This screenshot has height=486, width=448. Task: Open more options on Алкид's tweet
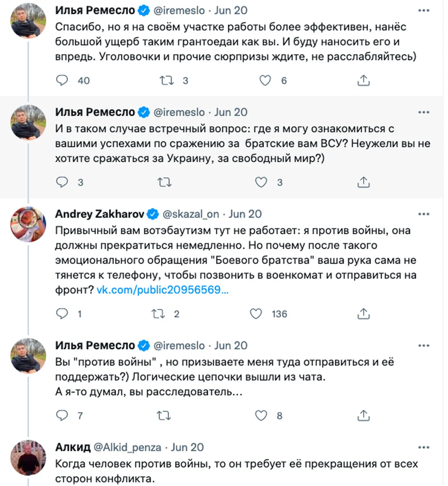(x=424, y=448)
